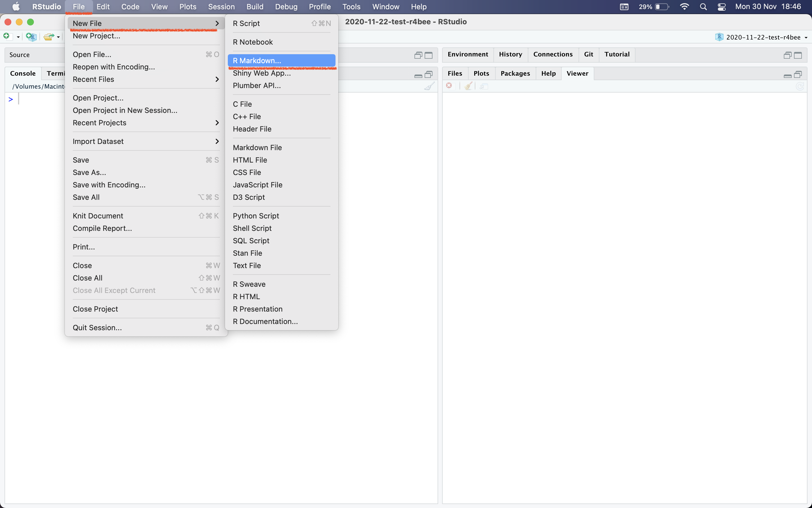Maximize the Environment pane
This screenshot has height=508, width=812.
tap(798, 55)
